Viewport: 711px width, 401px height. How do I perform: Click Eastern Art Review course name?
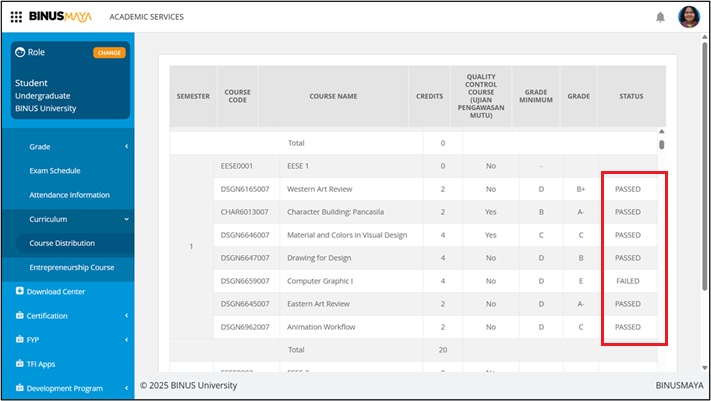[318, 304]
